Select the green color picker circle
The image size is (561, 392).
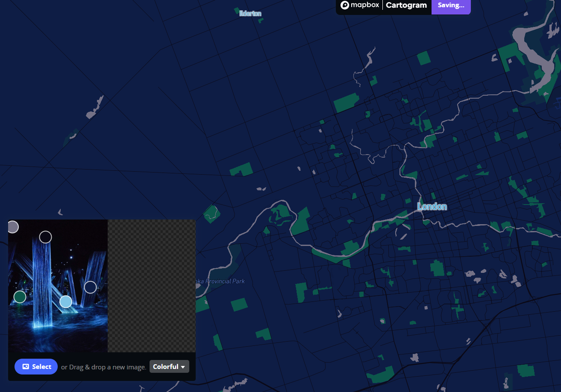pyautogui.click(x=19, y=297)
